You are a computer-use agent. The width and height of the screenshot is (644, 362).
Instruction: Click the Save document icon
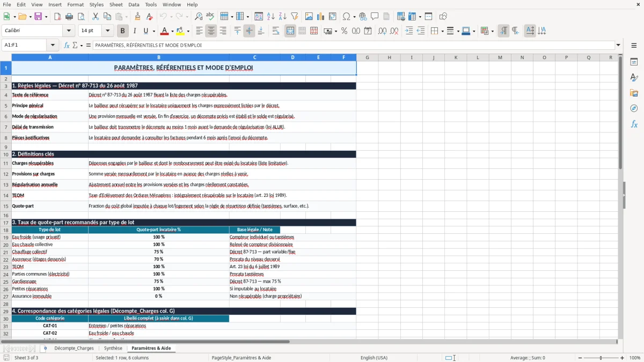tap(38, 17)
